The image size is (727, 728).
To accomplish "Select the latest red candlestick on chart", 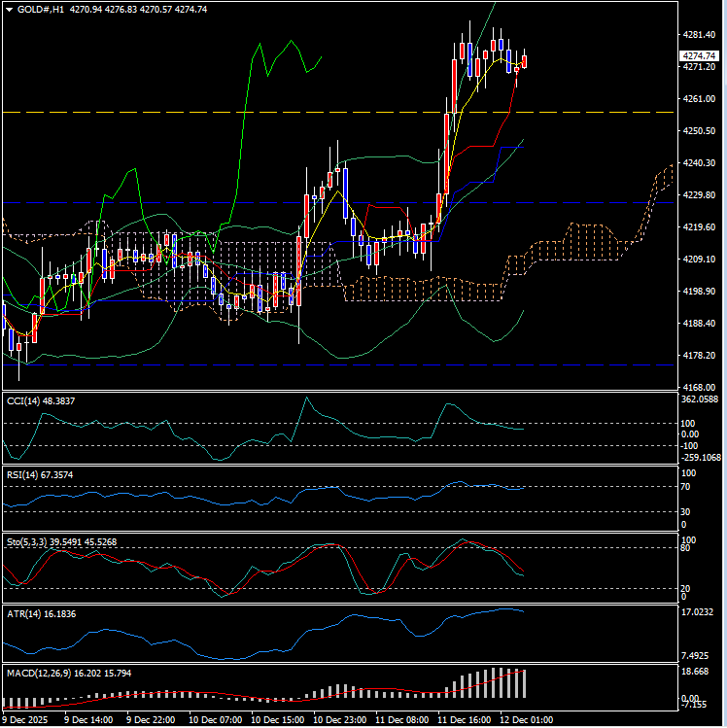I will coord(525,61).
